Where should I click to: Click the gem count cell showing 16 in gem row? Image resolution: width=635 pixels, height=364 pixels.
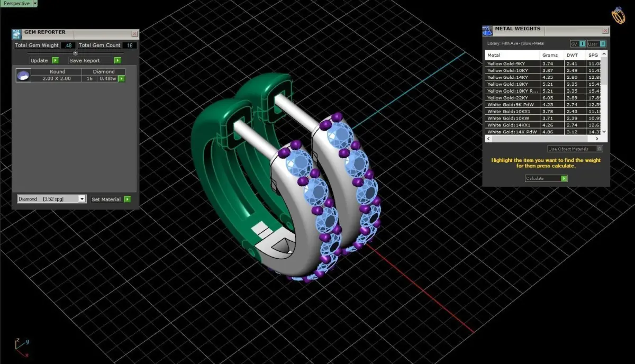pyautogui.click(x=89, y=79)
